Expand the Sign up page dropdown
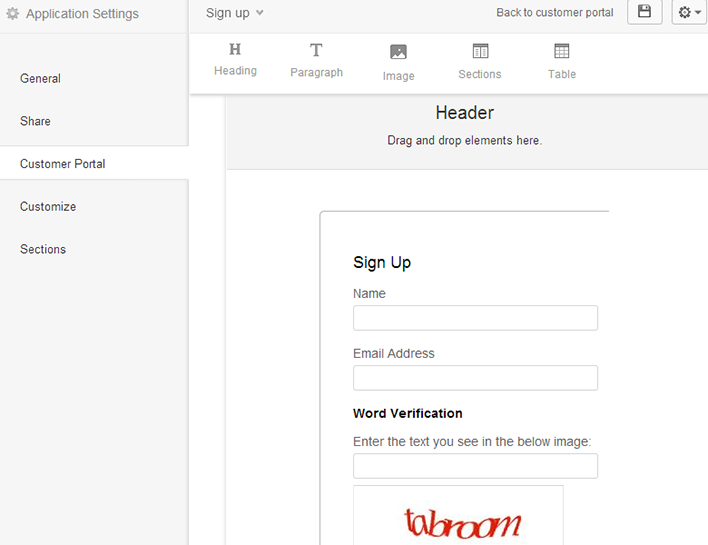The width and height of the screenshot is (708, 545). coord(235,13)
